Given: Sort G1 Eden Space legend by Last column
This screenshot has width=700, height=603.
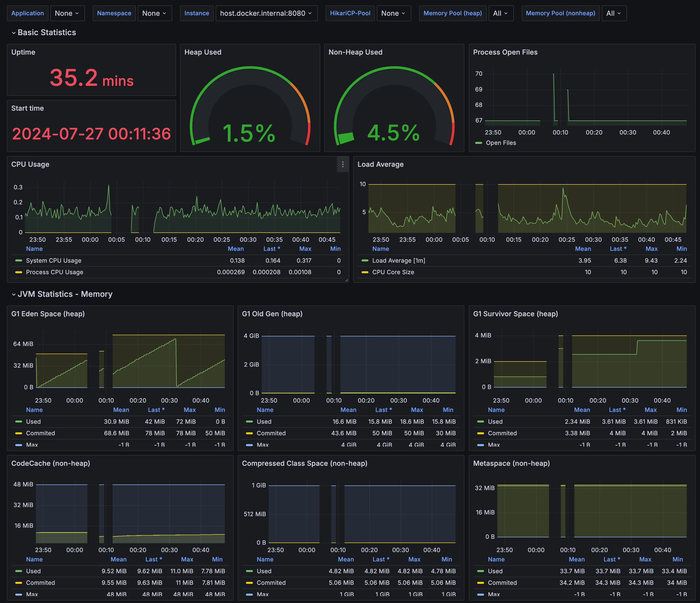Looking at the screenshot, I should pos(156,410).
